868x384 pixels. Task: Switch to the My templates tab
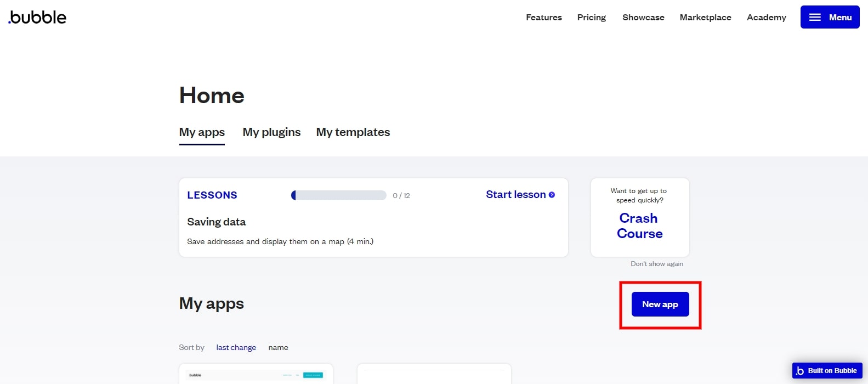coord(353,132)
